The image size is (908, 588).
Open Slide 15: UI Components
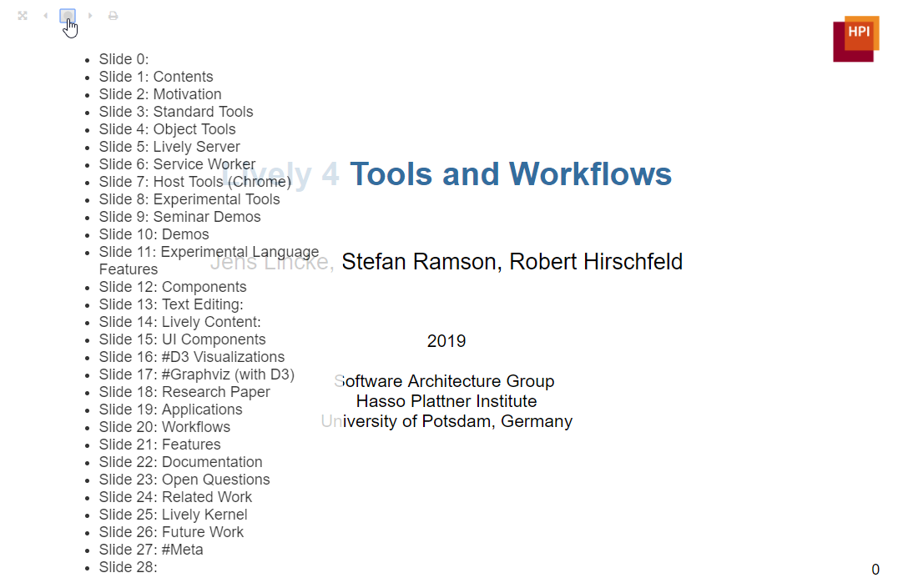coord(182,339)
